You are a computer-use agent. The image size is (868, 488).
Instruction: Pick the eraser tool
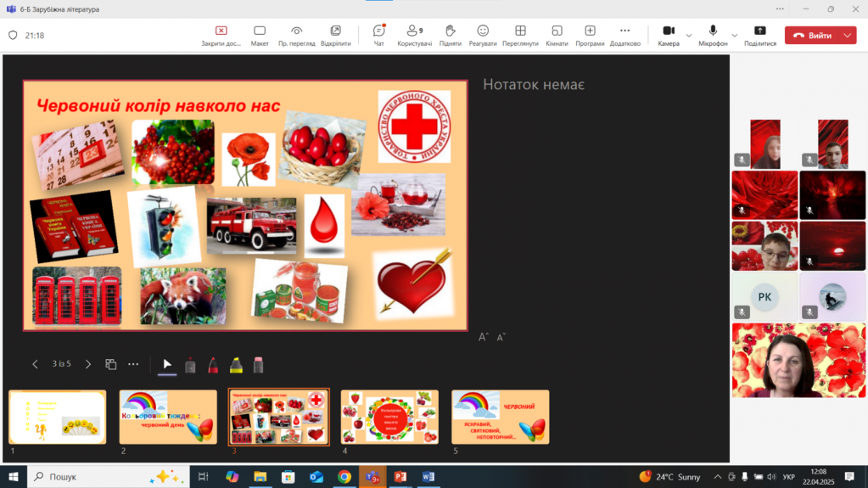258,365
